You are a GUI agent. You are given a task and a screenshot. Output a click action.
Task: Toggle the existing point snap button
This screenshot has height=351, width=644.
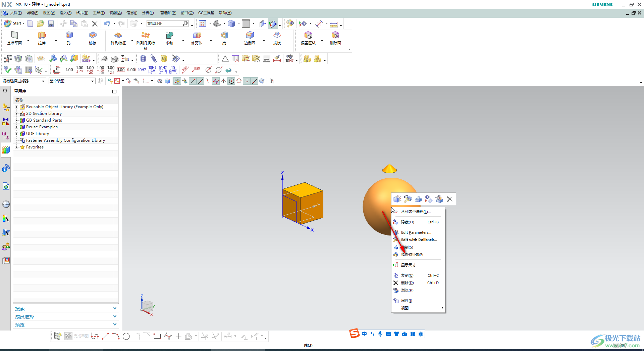247,81
